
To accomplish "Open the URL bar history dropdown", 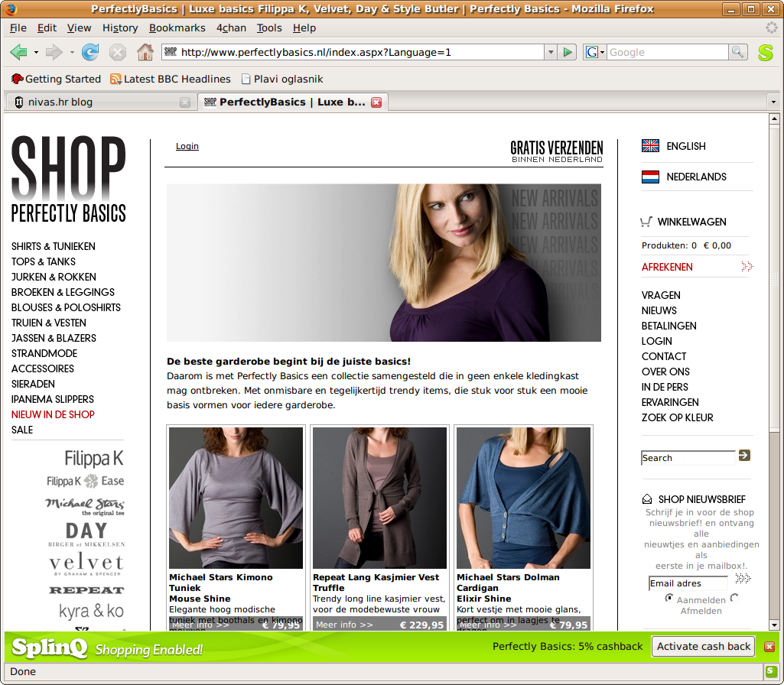I will (551, 52).
